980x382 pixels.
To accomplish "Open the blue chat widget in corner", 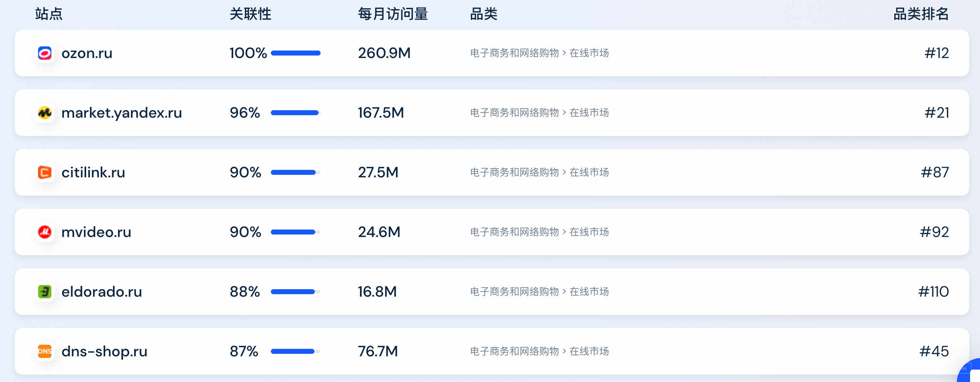I will (970, 371).
